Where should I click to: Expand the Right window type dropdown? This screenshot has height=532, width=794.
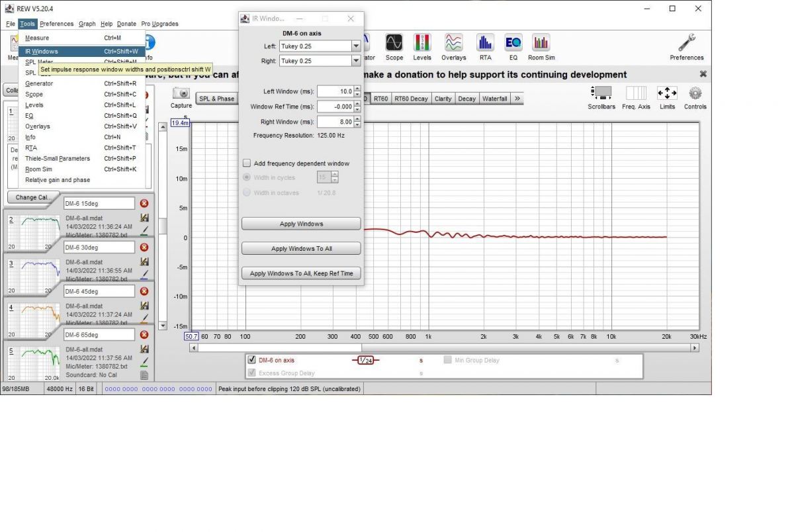coord(356,61)
